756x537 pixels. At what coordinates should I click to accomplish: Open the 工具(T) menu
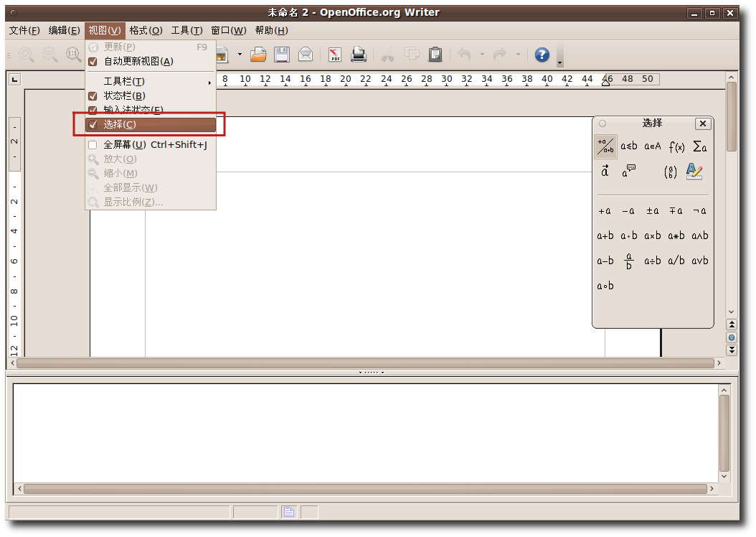(x=186, y=30)
